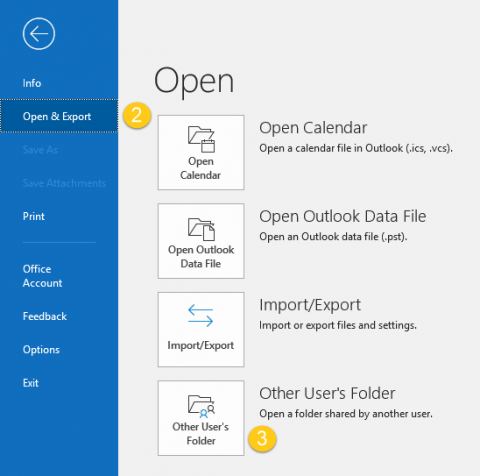Click the Open Calendar button label

coord(201,168)
